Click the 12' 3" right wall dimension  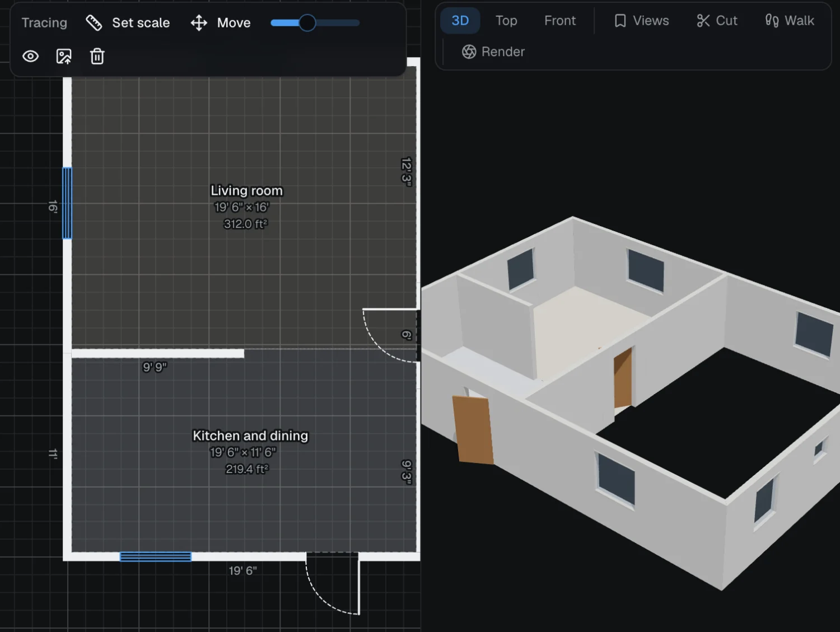point(407,171)
